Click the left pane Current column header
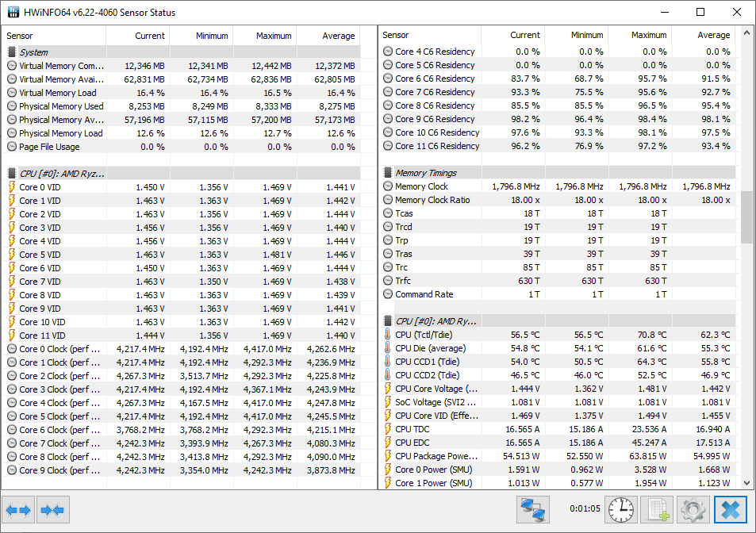Screen dimensions: 756x533 pos(138,36)
